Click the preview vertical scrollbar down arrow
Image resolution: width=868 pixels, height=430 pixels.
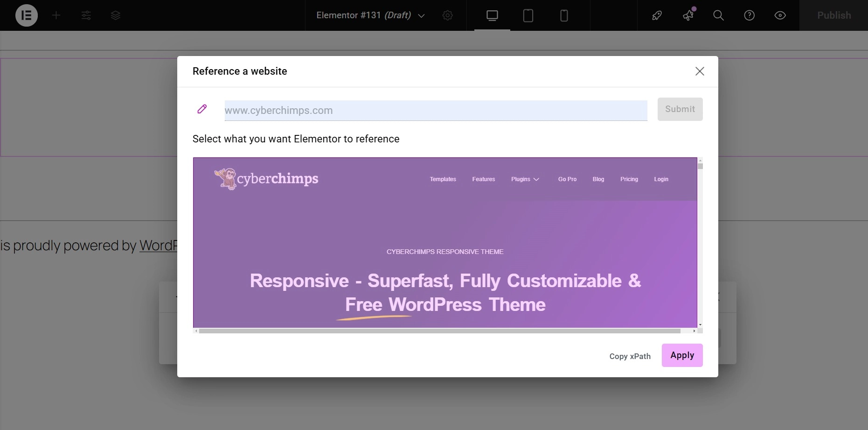click(x=700, y=324)
